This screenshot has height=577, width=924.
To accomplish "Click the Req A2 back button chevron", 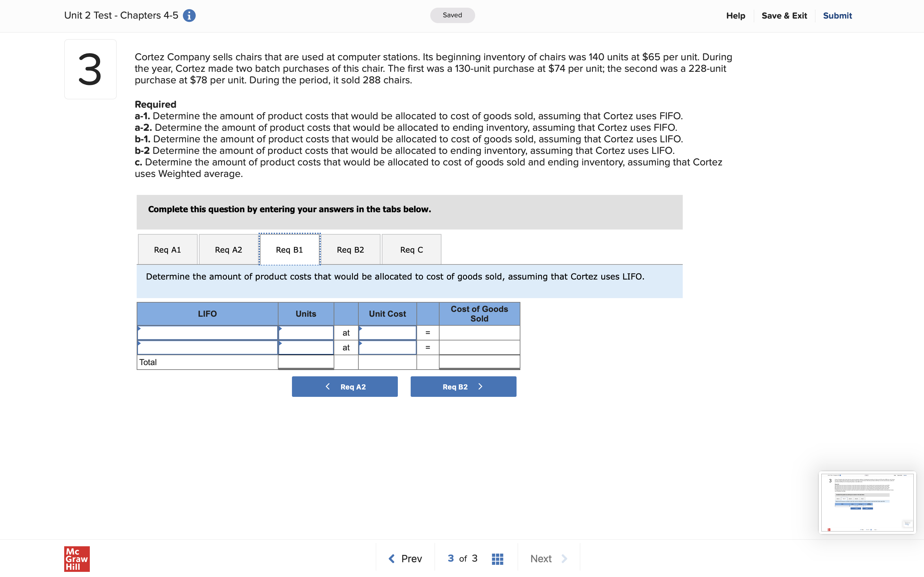I will 328,387.
